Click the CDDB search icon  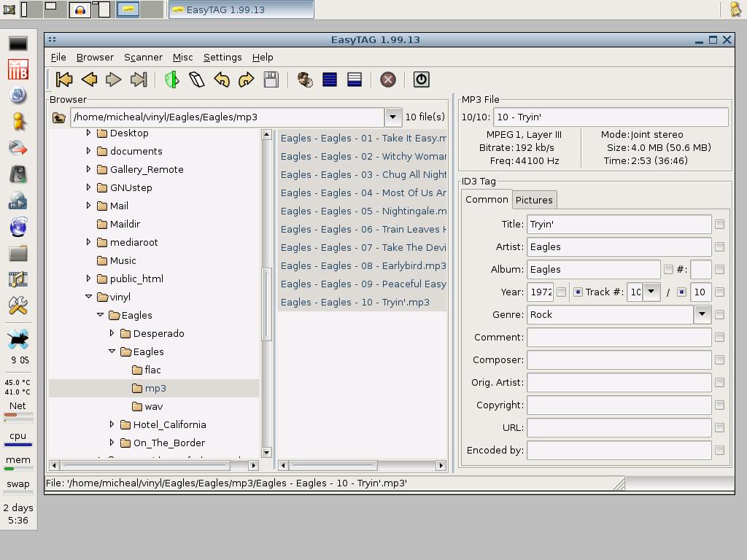pyautogui.click(x=305, y=79)
